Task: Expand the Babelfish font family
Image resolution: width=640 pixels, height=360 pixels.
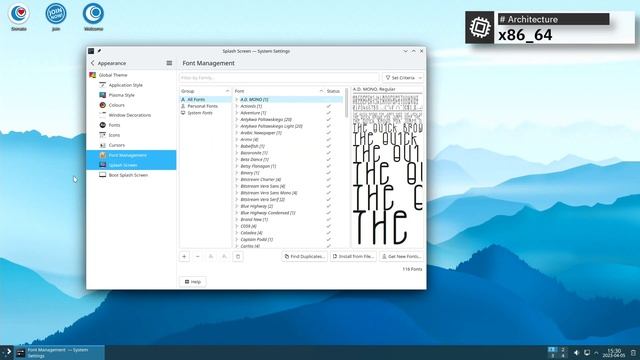Action: (x=237, y=146)
